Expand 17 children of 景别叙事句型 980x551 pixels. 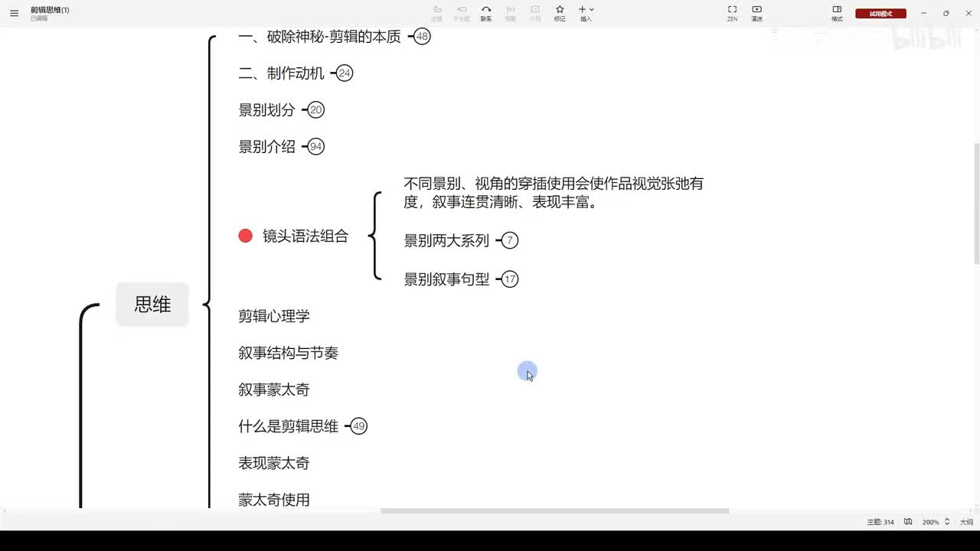[510, 279]
